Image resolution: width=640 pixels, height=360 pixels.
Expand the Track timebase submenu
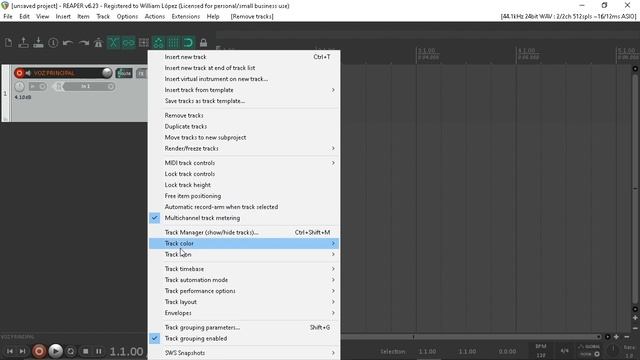click(244, 269)
